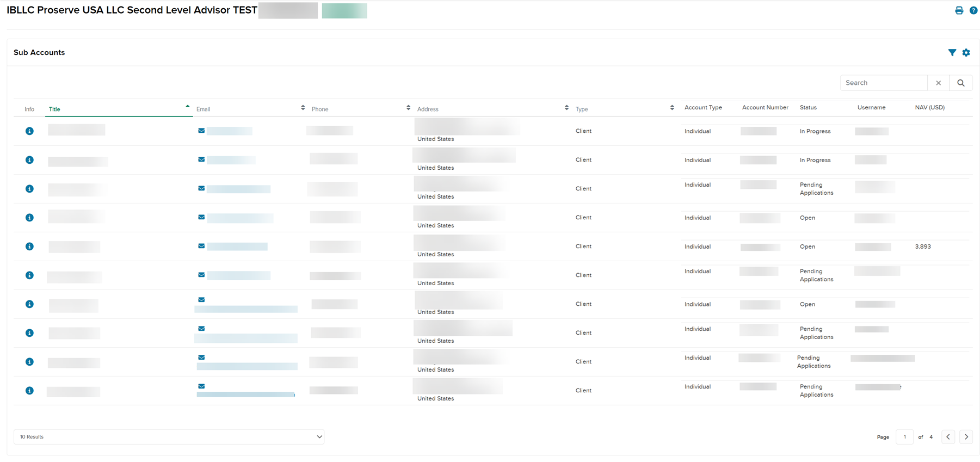Open info icon in the fourth table row
The width and height of the screenshot is (980, 462).
point(29,218)
